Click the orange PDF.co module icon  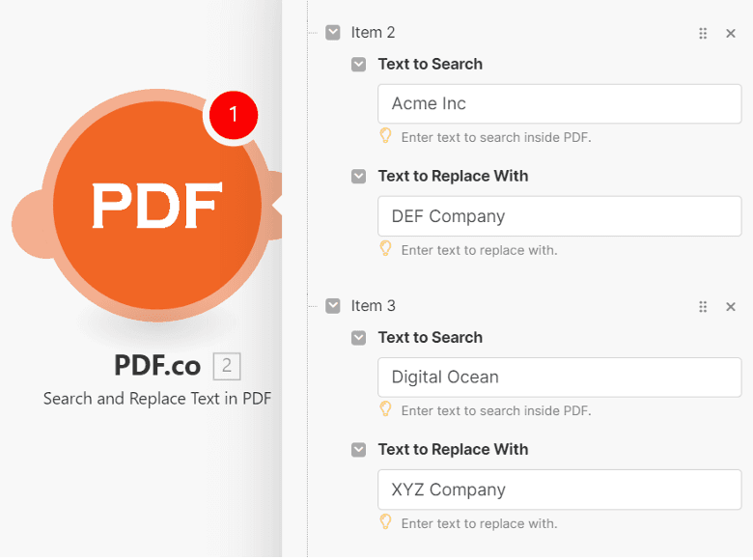(157, 205)
